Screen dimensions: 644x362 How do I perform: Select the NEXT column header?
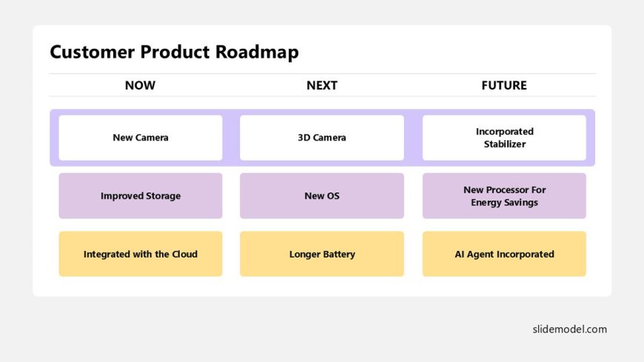point(322,85)
